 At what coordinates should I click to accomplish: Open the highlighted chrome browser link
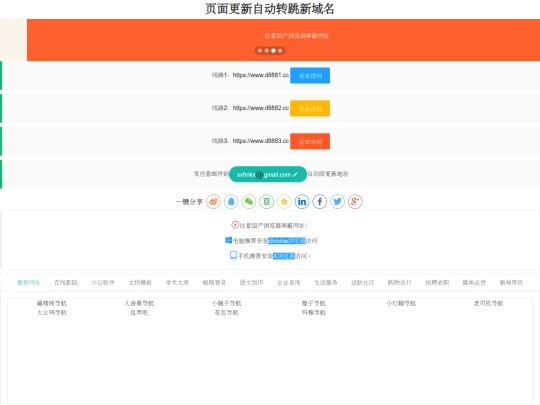(x=287, y=241)
